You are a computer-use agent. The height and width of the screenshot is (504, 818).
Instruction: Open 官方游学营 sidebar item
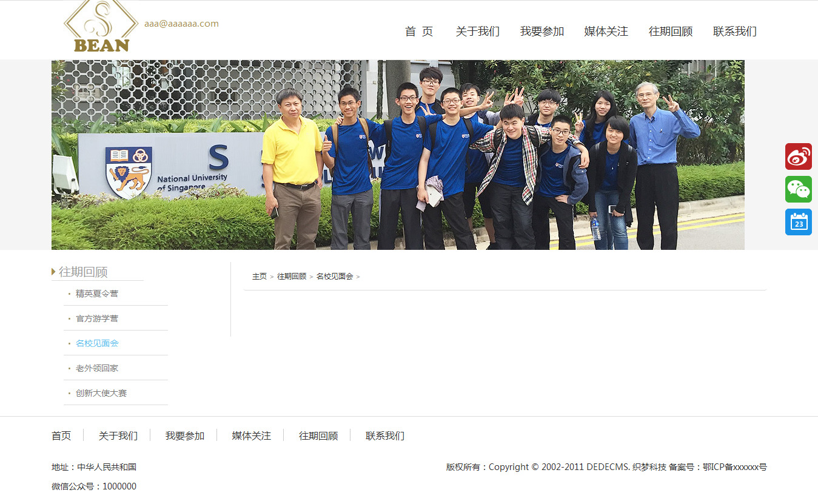[97, 318]
